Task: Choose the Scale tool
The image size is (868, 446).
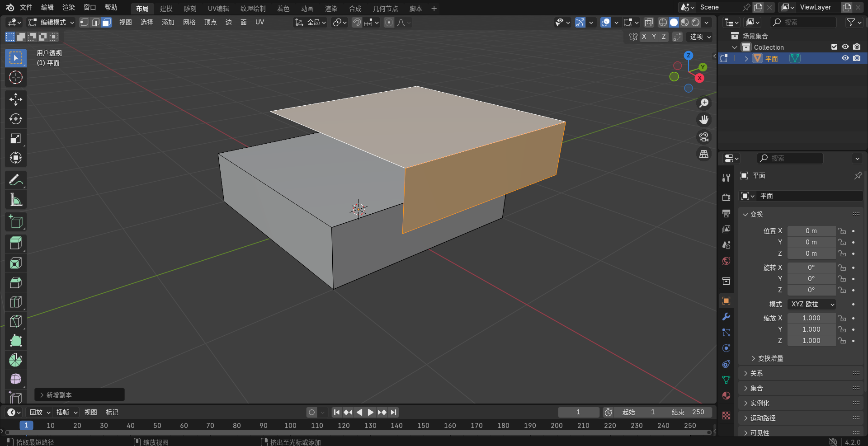Action: 16,138
